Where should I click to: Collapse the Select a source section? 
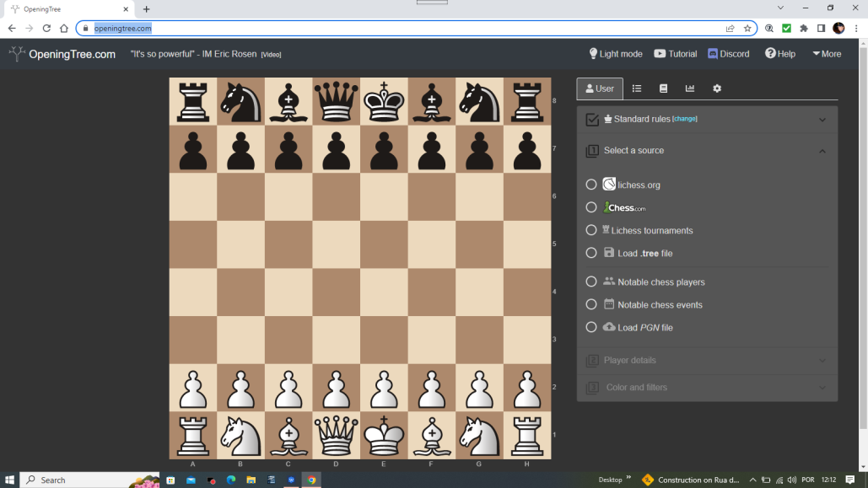(822, 151)
